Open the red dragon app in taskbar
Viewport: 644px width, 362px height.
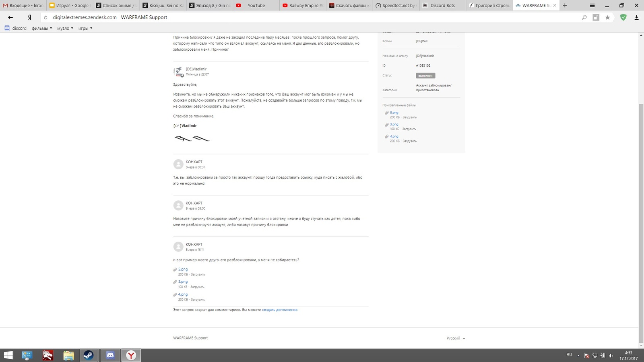[48, 355]
